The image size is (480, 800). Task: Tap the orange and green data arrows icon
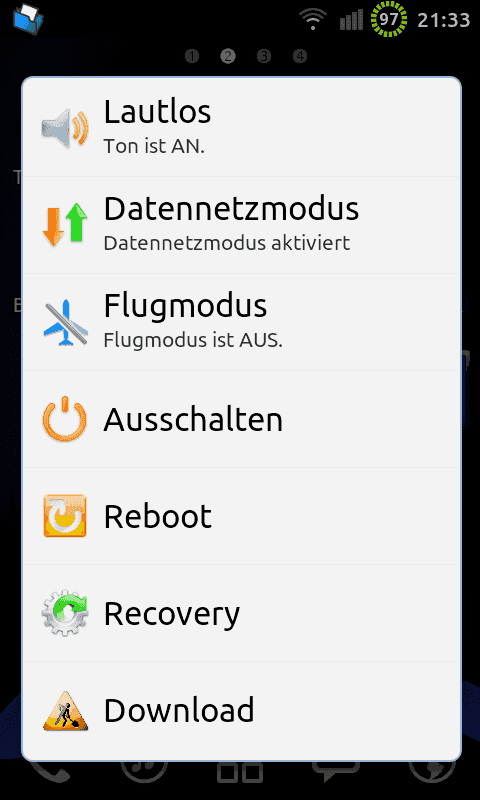pyautogui.click(x=65, y=224)
